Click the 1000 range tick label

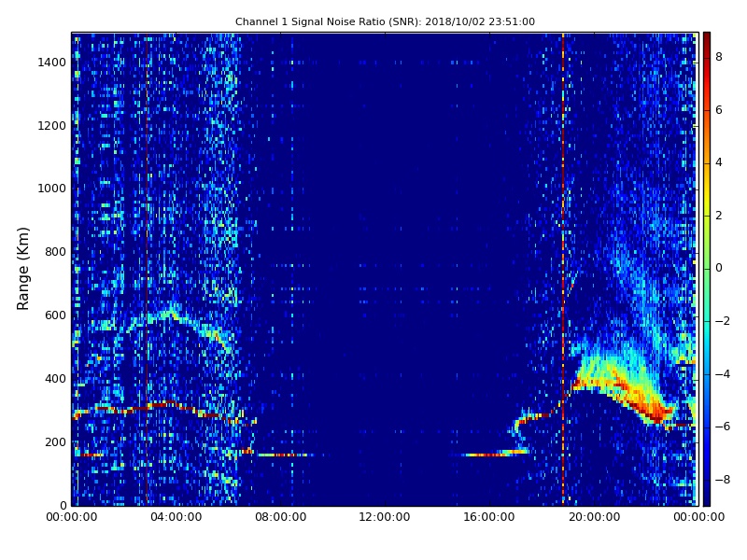[52, 189]
